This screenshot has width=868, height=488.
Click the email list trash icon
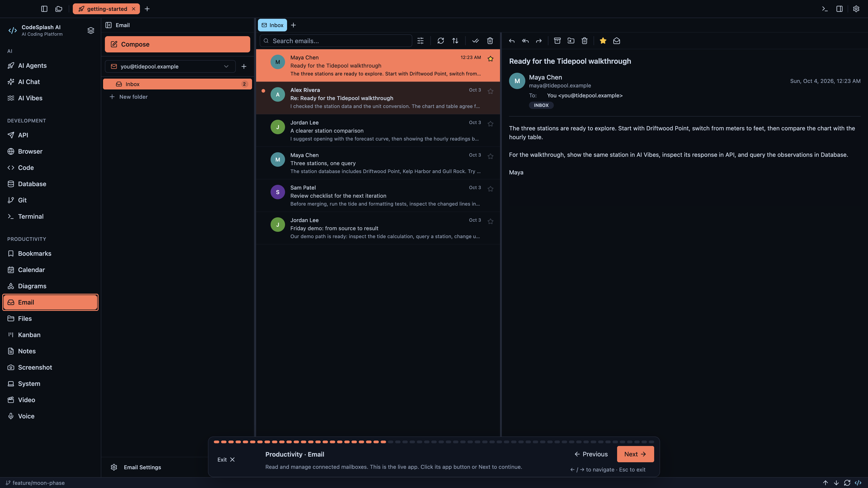490,41
